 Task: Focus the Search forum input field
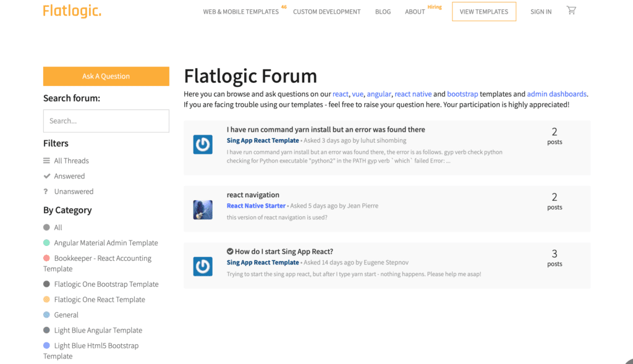click(x=106, y=121)
